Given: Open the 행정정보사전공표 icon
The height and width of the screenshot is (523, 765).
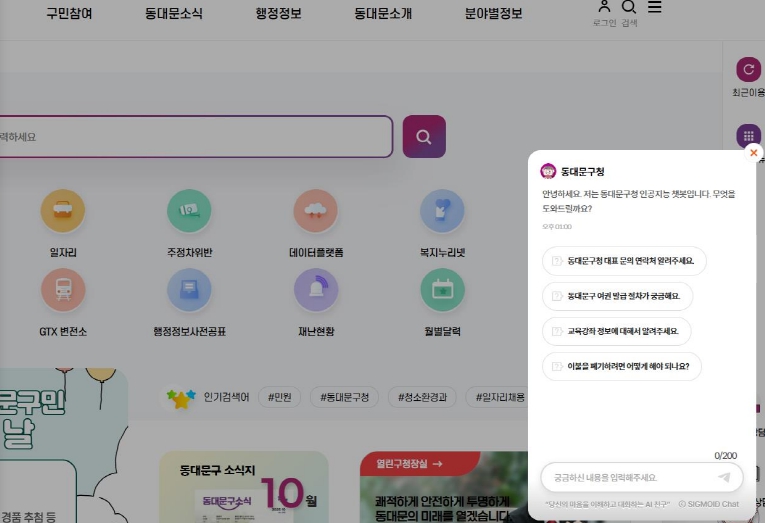Looking at the screenshot, I should point(189,290).
